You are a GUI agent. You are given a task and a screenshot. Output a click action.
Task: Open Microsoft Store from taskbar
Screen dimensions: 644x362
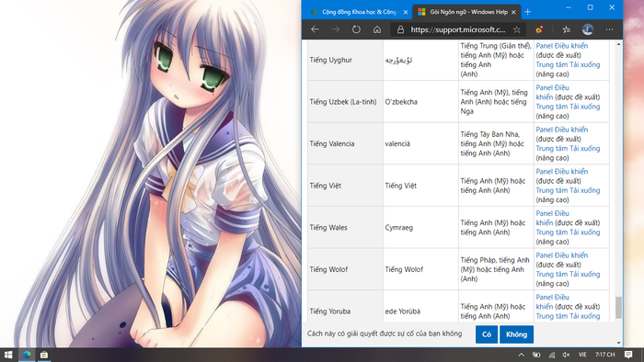click(44, 355)
